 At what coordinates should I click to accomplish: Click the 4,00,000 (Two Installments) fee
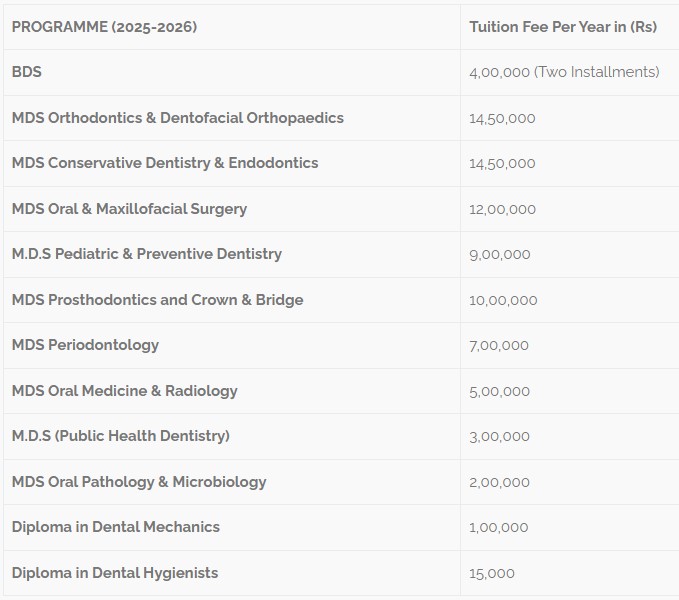click(x=564, y=72)
